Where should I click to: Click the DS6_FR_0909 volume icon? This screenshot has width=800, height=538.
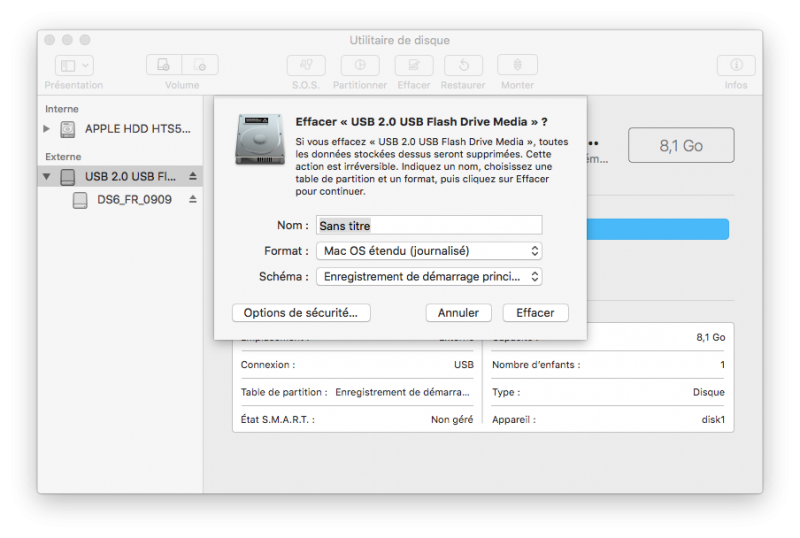[x=80, y=200]
